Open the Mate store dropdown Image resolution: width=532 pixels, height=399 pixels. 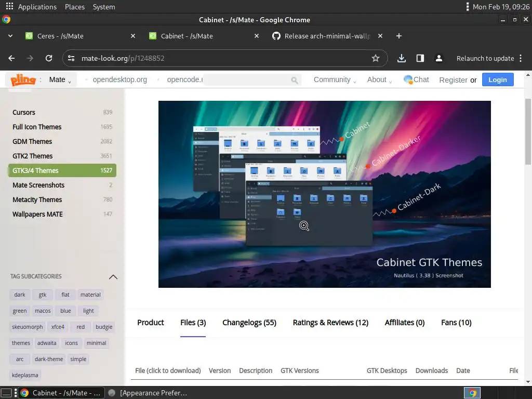(x=60, y=79)
